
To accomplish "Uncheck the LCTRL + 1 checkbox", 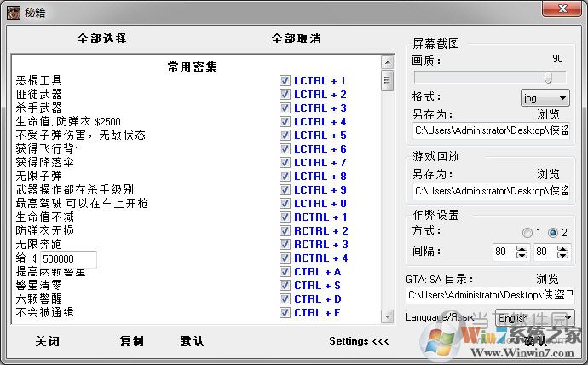I will (285, 81).
